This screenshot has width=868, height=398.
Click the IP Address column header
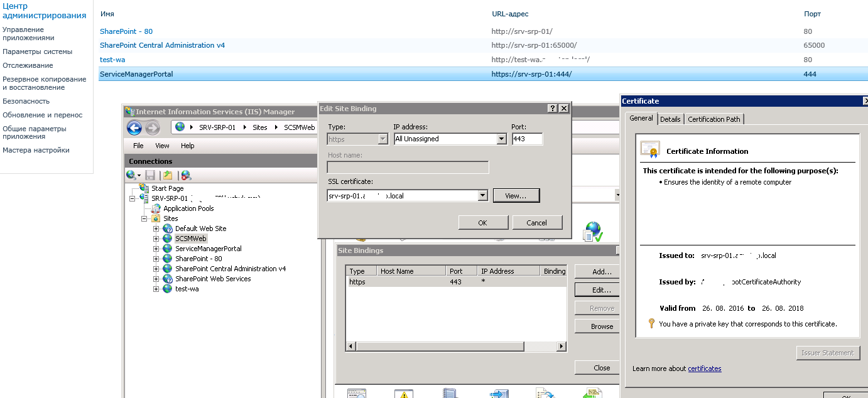point(508,271)
